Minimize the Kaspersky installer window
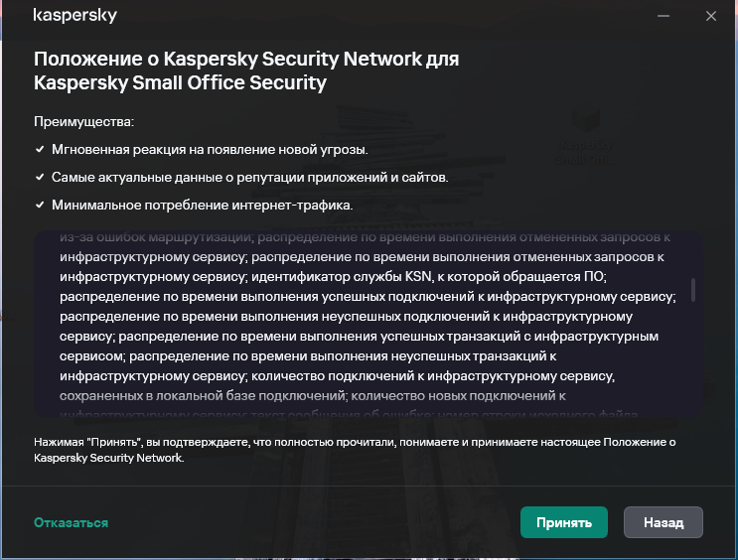This screenshot has height=560, width=738. 664,16
